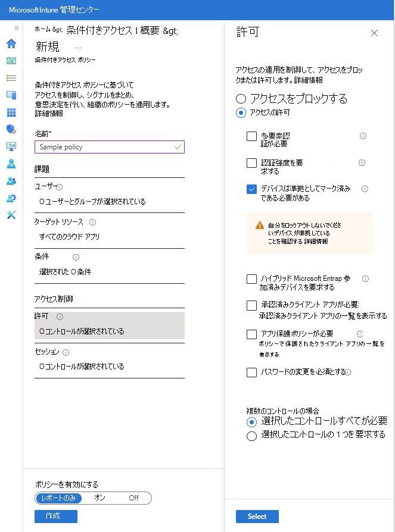The image size is (395, 532).
Task: Open the ellipsis menu next to 新規
Action: coord(78,48)
